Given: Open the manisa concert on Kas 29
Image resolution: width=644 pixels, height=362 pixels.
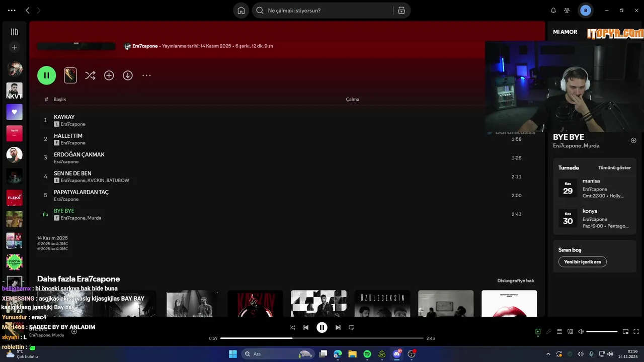Looking at the screenshot, I should pos(595,188).
